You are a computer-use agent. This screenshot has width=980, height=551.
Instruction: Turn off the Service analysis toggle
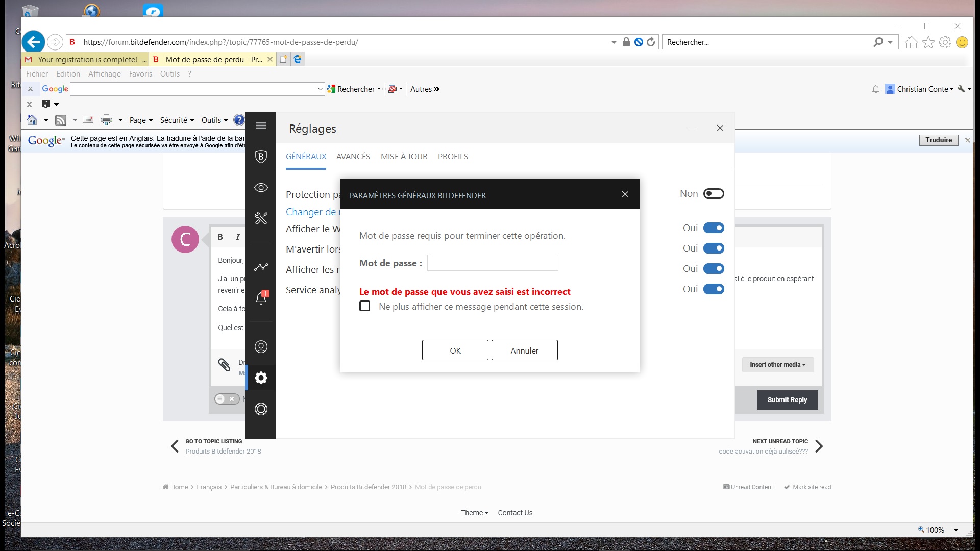(x=713, y=289)
